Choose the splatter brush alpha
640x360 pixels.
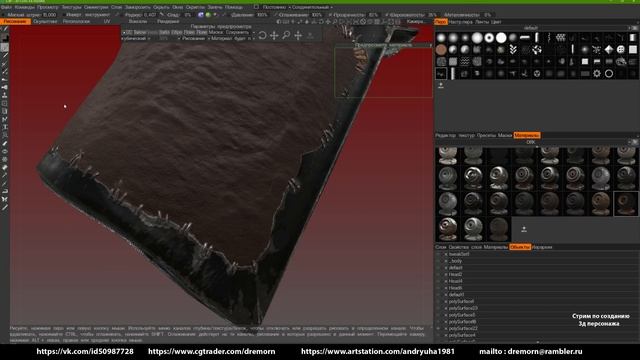(x=537, y=50)
